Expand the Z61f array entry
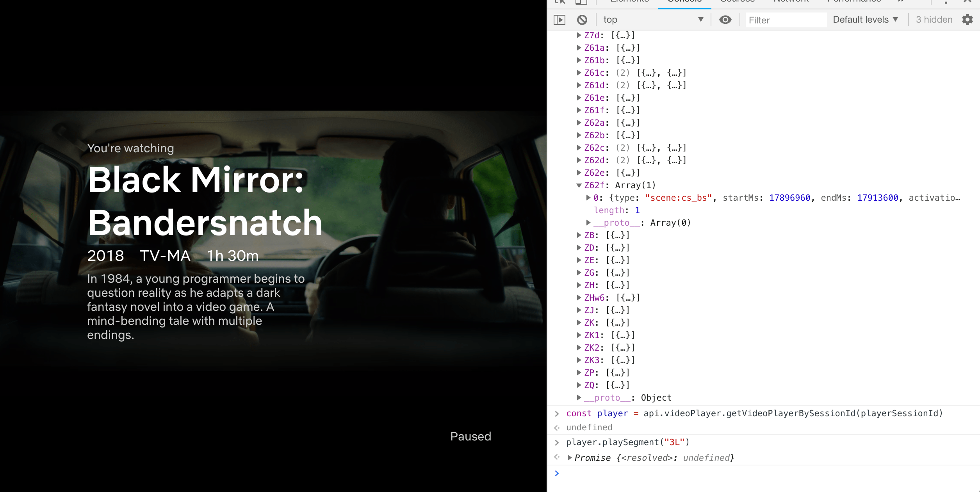Image resolution: width=980 pixels, height=492 pixels. [x=579, y=110]
